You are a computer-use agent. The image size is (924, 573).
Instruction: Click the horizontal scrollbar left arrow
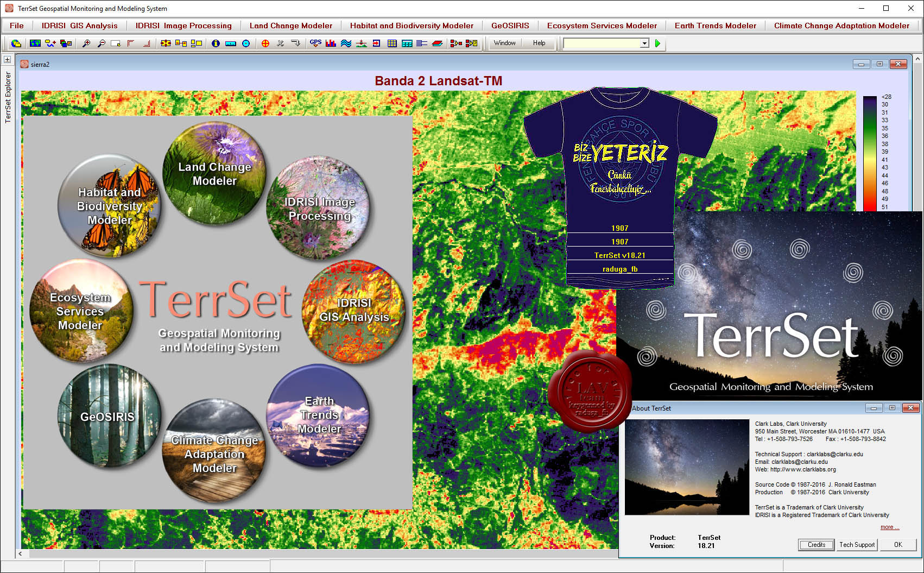pyautogui.click(x=21, y=554)
